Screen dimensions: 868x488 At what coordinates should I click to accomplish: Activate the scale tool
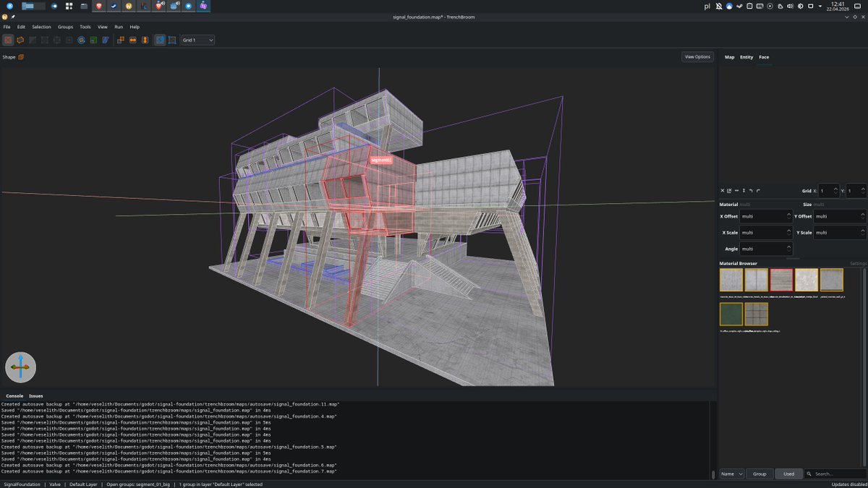[x=93, y=40]
